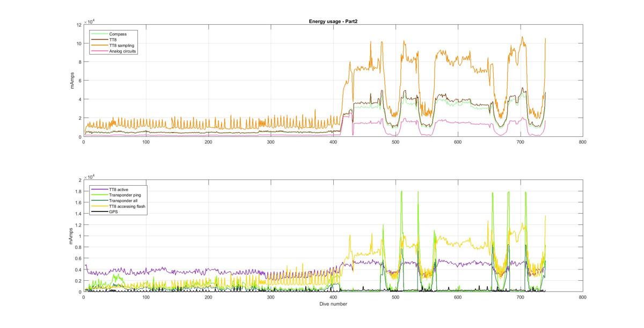
Task: Click the chart title "Energy usage - Part2"
Action: click(x=333, y=21)
